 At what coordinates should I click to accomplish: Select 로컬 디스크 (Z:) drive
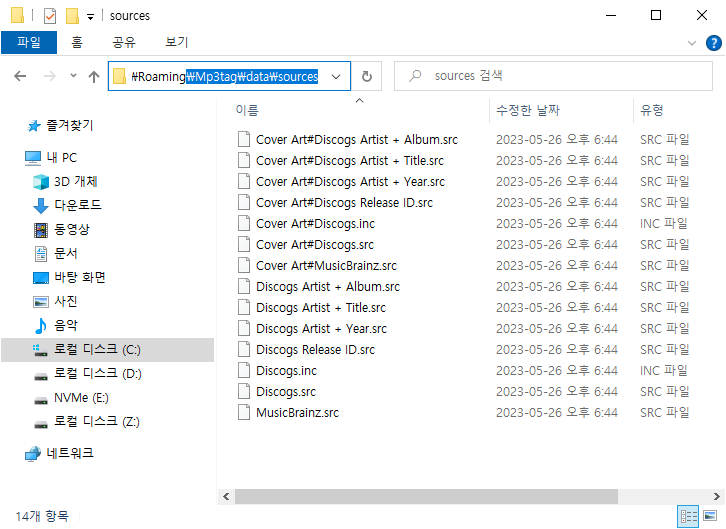97,422
